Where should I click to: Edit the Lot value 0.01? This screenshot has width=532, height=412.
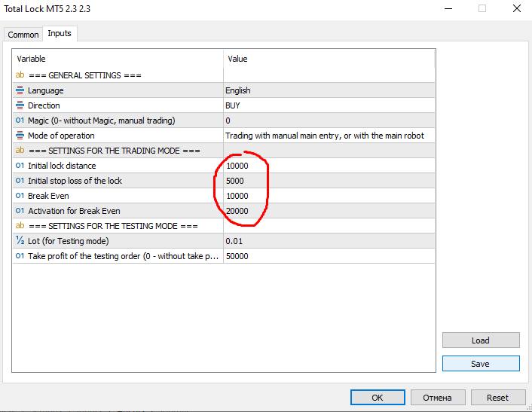(329, 241)
